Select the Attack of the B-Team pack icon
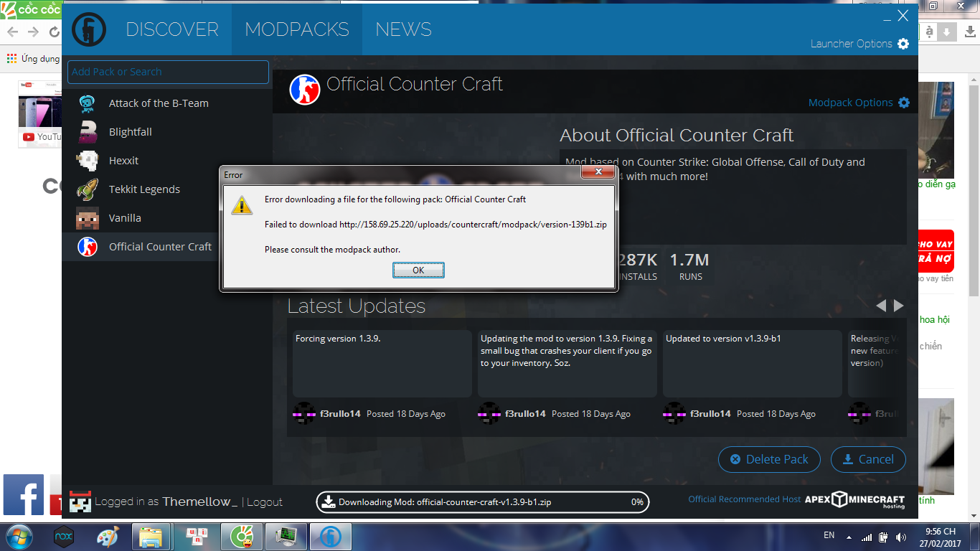 coord(88,103)
